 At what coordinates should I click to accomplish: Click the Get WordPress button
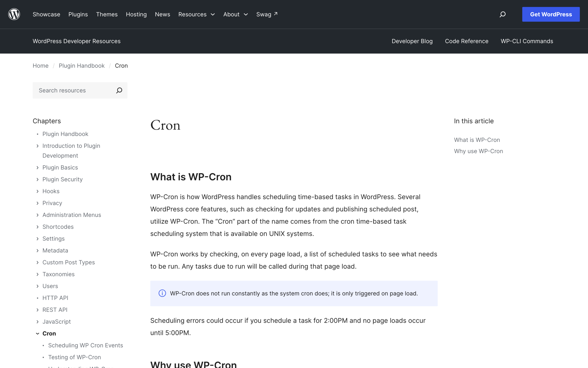click(x=551, y=14)
